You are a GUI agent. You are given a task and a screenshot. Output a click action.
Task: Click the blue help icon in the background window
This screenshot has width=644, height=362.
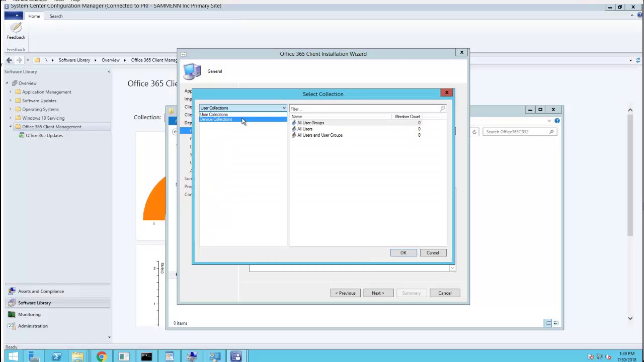[557, 121]
